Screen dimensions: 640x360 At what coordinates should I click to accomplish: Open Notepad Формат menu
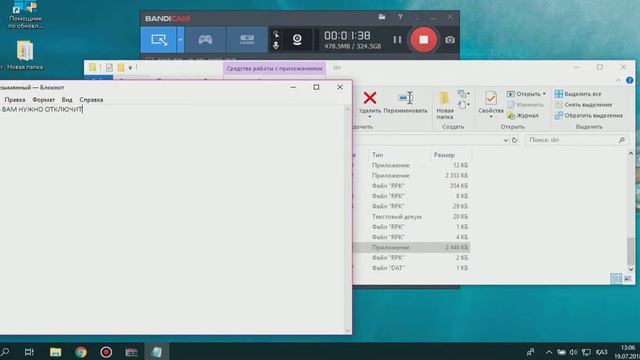pyautogui.click(x=43, y=100)
